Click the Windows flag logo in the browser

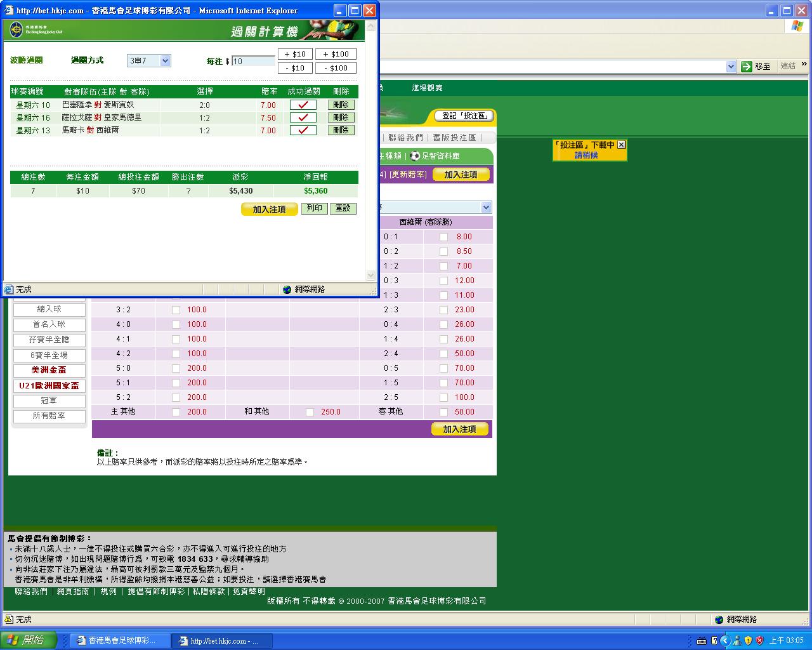pos(797,26)
